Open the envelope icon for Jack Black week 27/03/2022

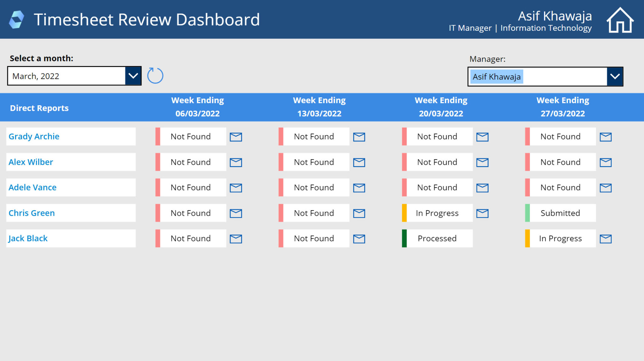[605, 238]
